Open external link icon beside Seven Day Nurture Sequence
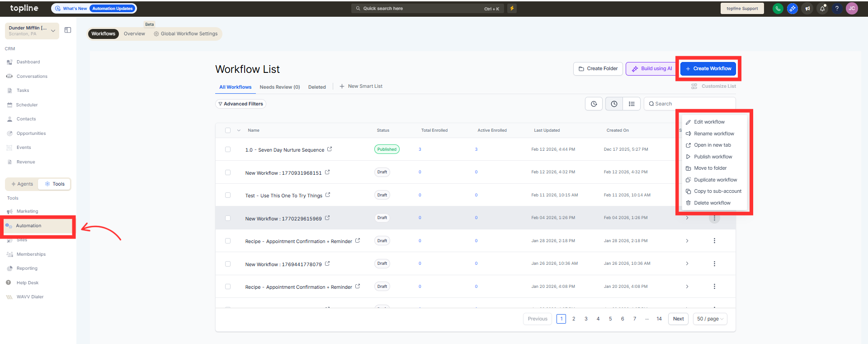The width and height of the screenshot is (868, 344). [x=330, y=149]
